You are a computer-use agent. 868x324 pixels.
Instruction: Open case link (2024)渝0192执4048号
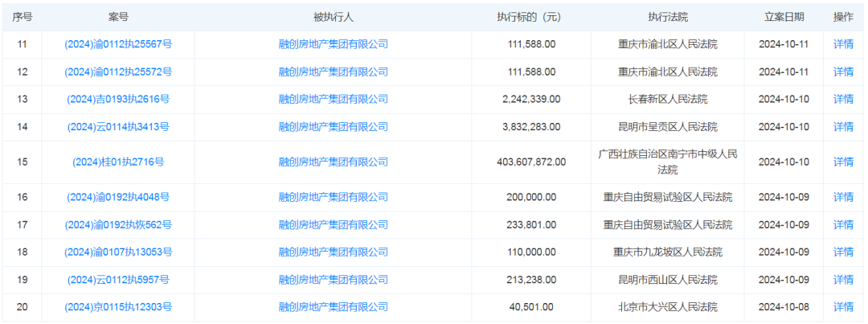point(118,197)
